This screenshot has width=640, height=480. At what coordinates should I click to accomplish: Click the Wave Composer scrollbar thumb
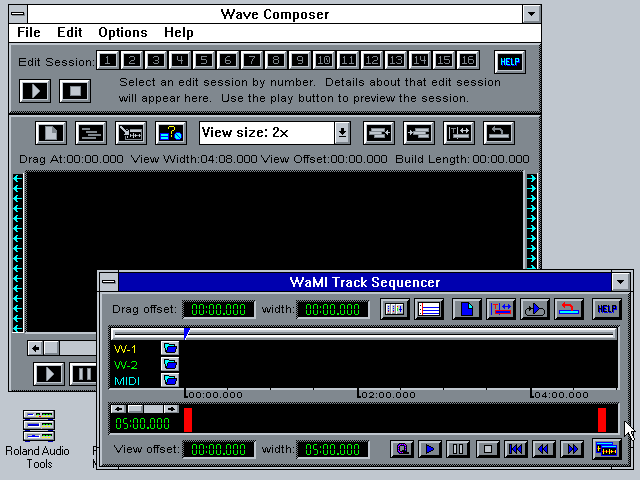coord(51,348)
